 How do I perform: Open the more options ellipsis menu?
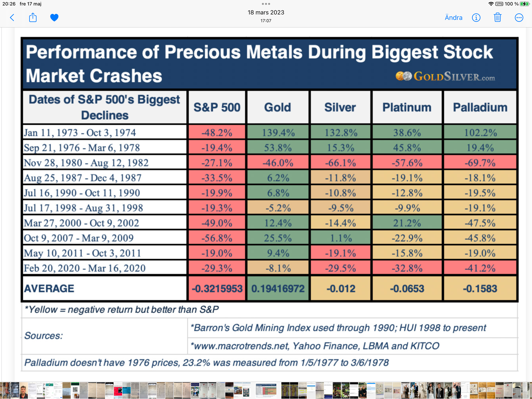[519, 18]
